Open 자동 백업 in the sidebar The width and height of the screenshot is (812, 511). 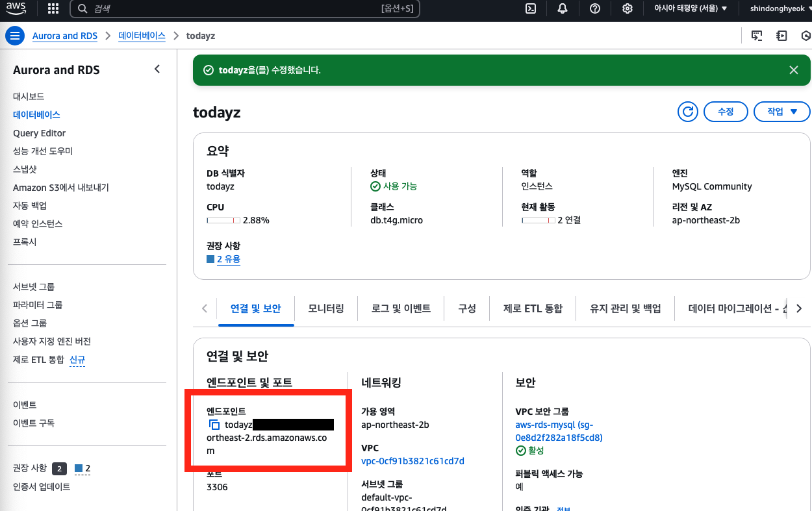[30, 205]
